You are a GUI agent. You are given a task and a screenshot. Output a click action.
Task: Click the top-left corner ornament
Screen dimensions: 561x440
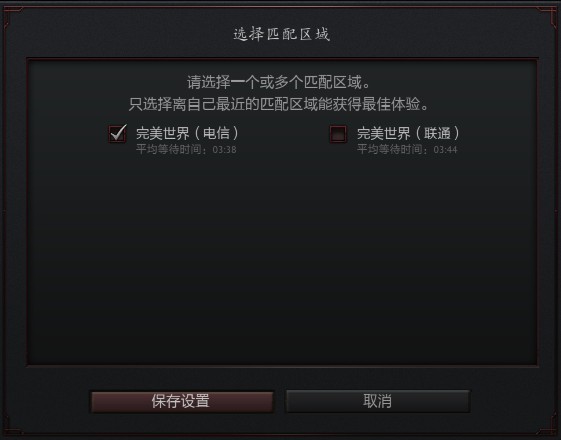tap(11, 16)
